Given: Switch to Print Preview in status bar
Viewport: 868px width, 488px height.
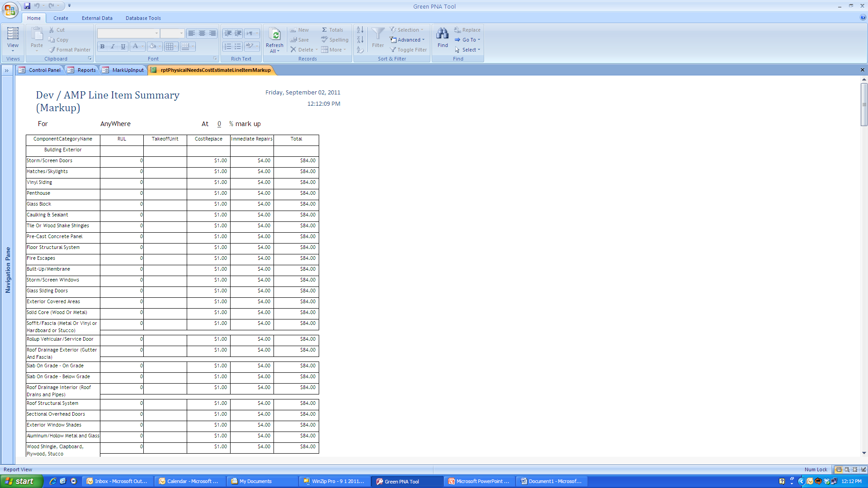Looking at the screenshot, I should [847, 469].
